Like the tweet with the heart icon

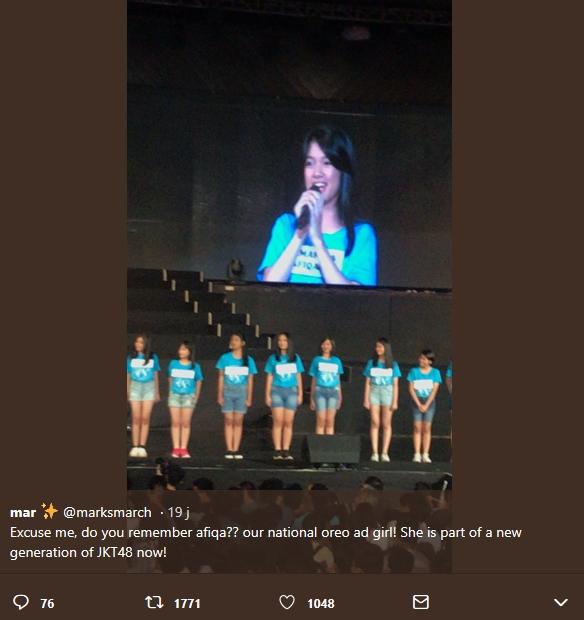click(287, 602)
